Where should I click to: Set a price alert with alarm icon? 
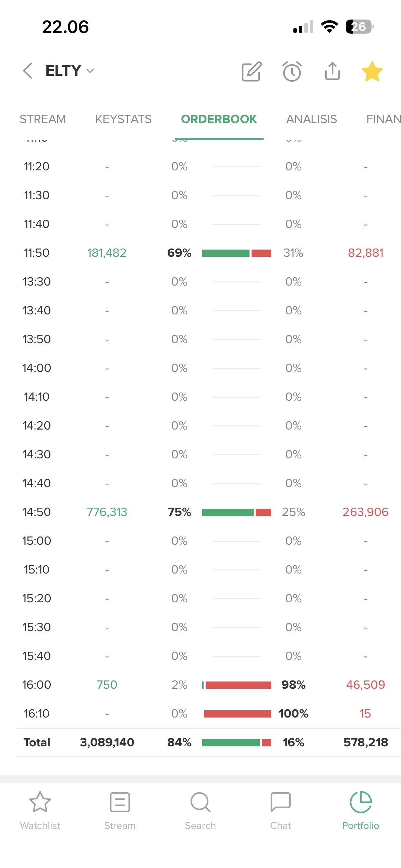coord(292,71)
